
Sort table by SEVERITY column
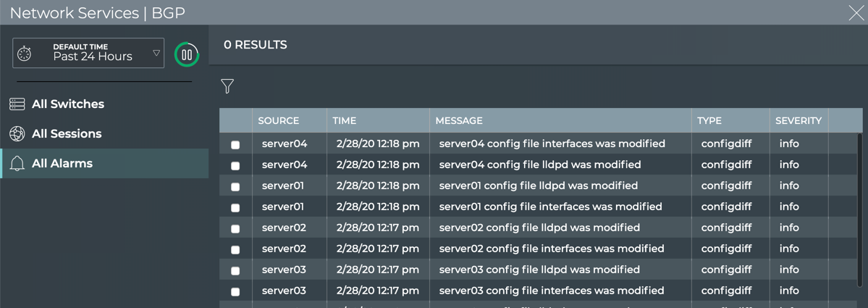pos(798,121)
